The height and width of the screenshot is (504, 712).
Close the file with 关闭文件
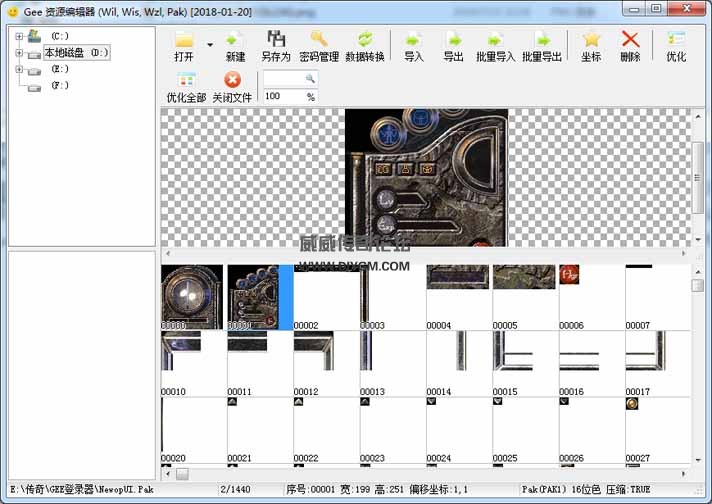click(232, 88)
